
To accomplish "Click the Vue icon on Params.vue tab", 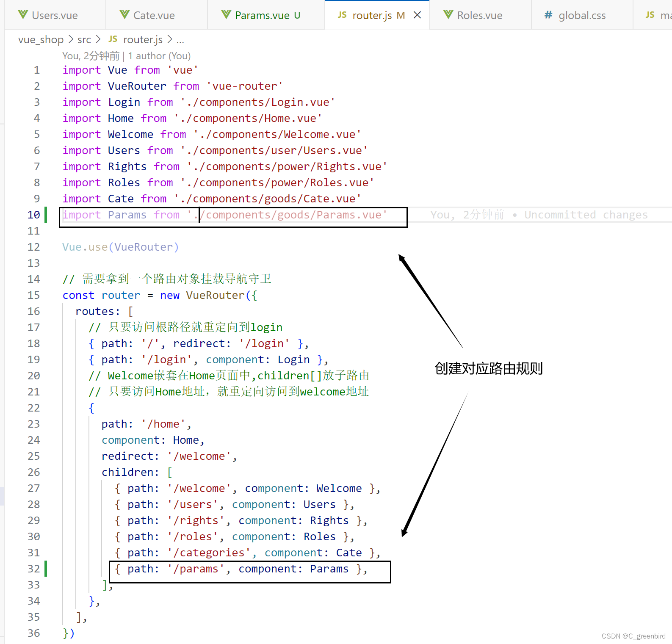I will (227, 15).
